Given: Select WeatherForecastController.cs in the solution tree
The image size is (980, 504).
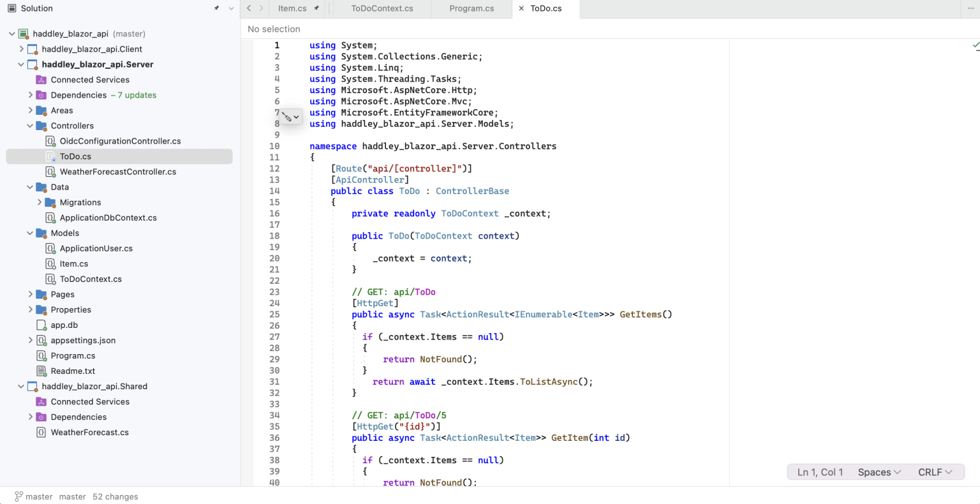Looking at the screenshot, I should point(117,172).
